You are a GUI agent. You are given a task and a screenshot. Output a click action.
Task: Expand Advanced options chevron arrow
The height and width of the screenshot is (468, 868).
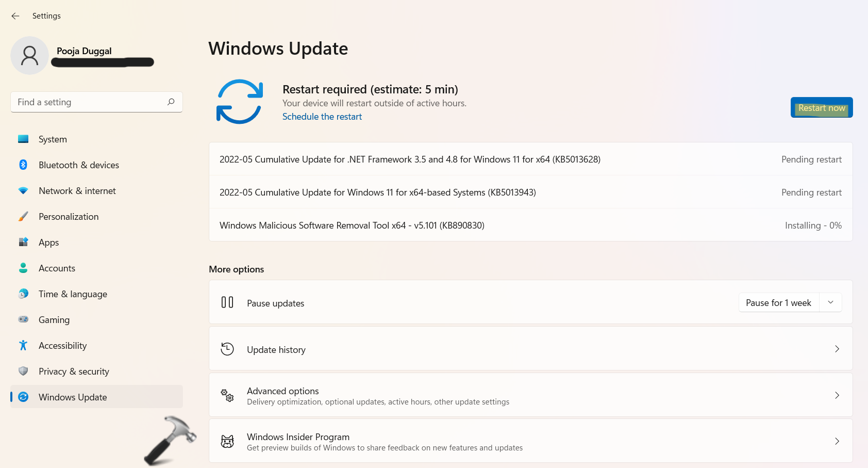pyautogui.click(x=837, y=395)
